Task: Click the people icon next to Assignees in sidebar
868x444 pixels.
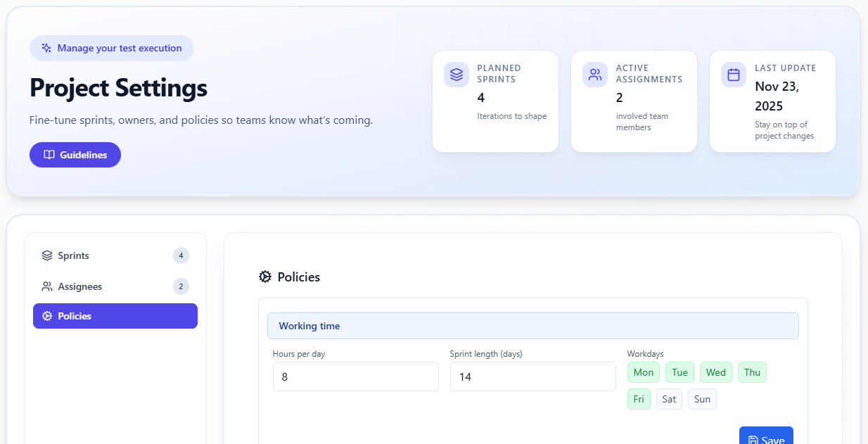Action: (47, 286)
